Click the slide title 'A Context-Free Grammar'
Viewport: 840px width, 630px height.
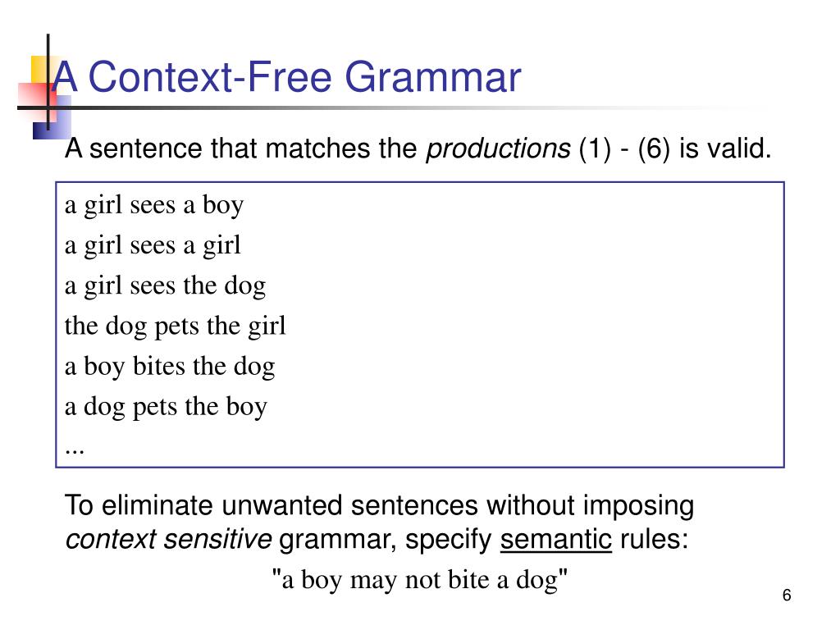286,77
